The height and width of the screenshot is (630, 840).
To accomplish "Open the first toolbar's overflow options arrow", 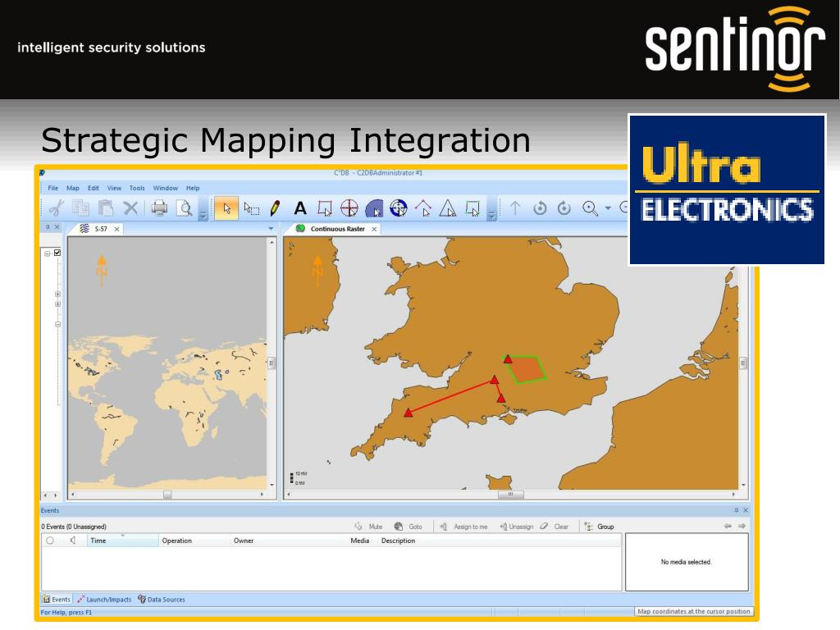I will click(203, 216).
